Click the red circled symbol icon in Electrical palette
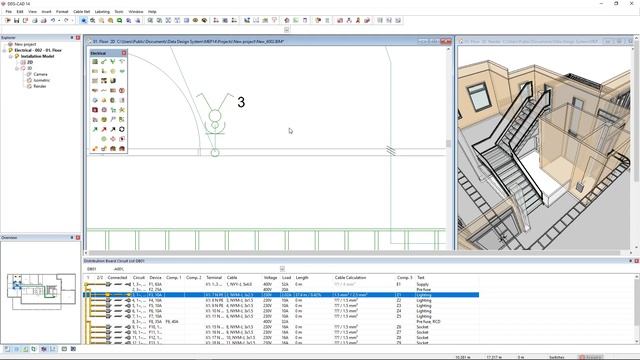This screenshot has height=360, width=640. 122,91
